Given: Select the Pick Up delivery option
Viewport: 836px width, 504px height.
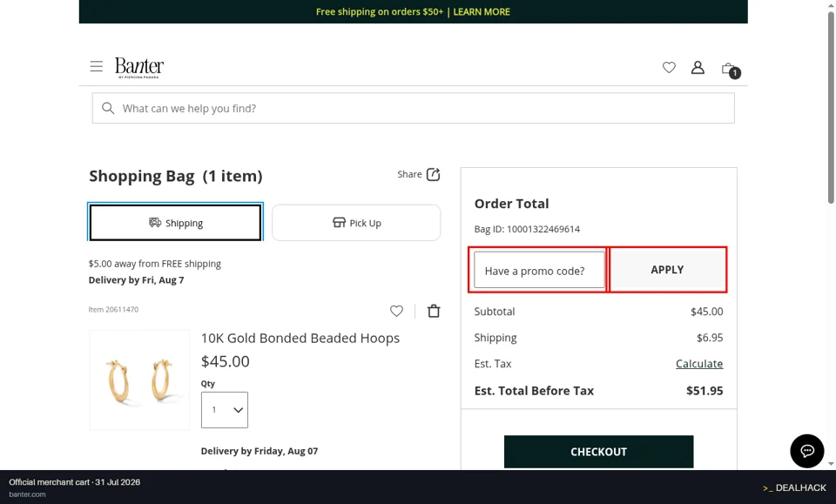Looking at the screenshot, I should [x=356, y=223].
